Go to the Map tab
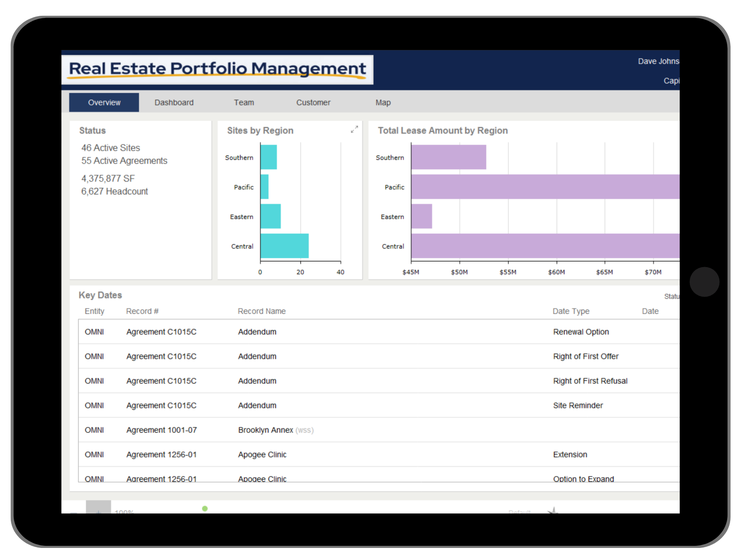This screenshot has height=560, width=741. pyautogui.click(x=383, y=103)
